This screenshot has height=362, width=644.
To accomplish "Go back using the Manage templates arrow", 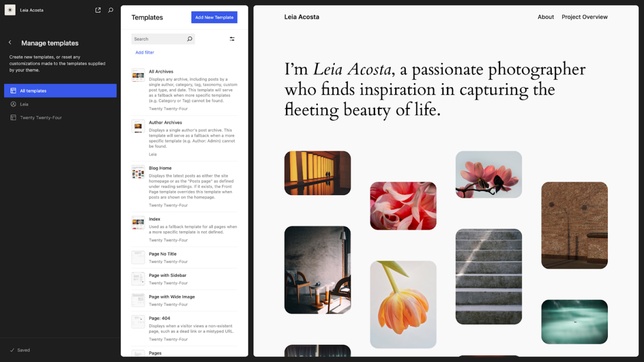I will tap(10, 43).
